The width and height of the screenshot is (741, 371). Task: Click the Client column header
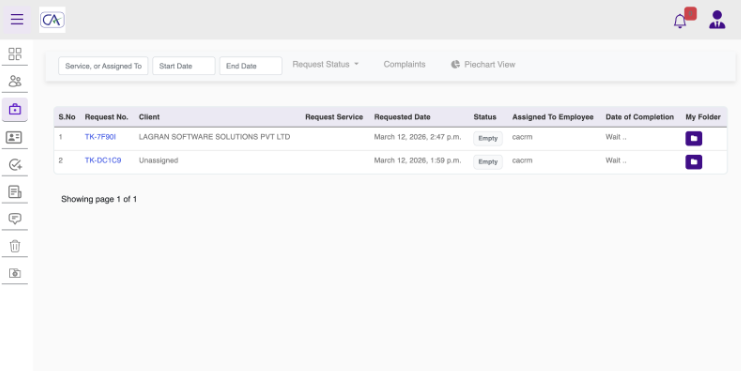149,117
